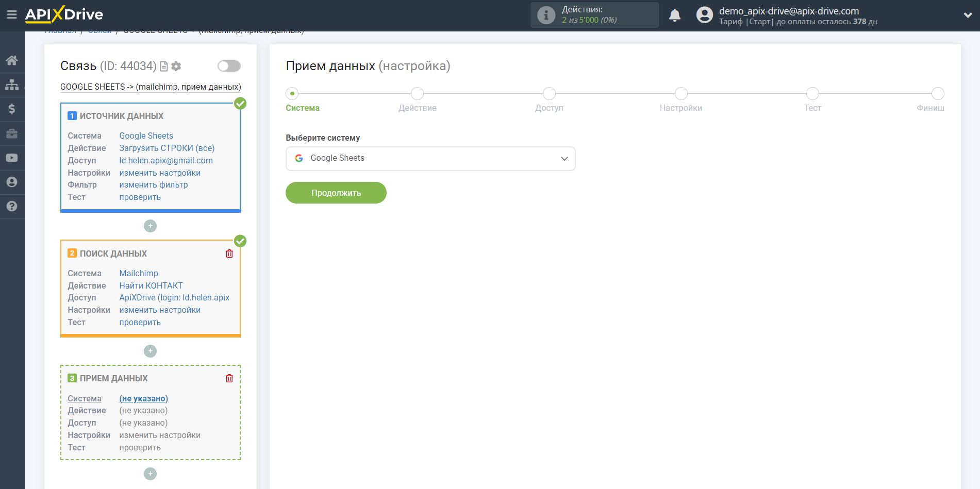Click изменить настройки in ИСТОЧНИК ДАННЫХ

click(x=160, y=173)
